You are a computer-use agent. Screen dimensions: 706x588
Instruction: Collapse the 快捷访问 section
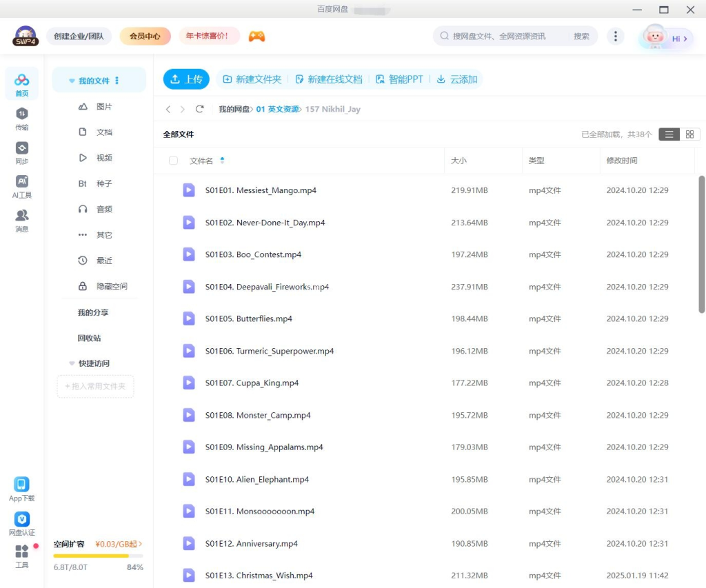[72, 363]
